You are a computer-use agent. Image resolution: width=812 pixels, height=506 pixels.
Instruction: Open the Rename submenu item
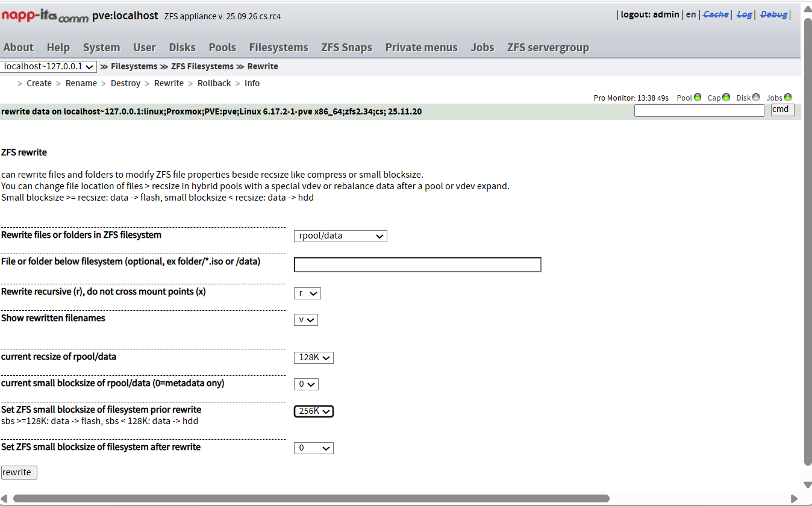[x=81, y=83]
